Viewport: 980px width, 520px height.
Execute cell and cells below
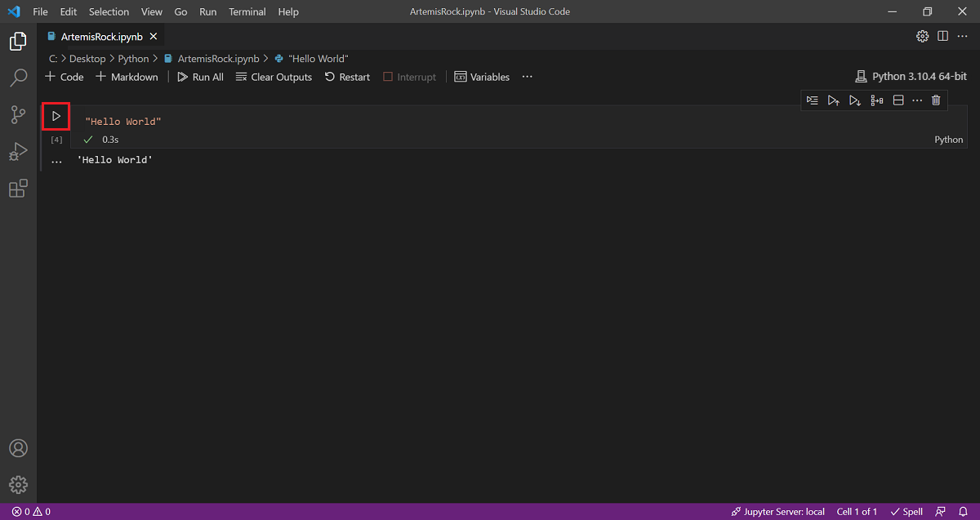click(854, 100)
